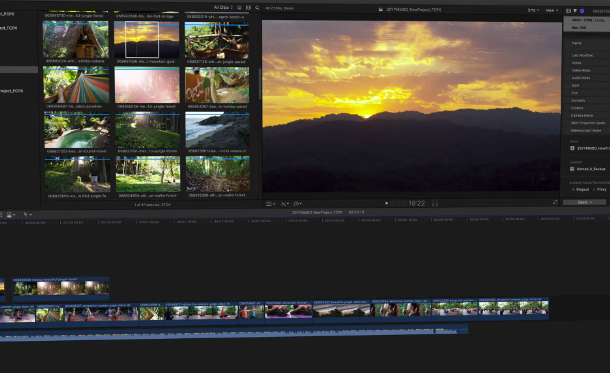Image resolution: width=610 pixels, height=373 pixels.
Task: Open the All Clips filter dropdown
Action: (x=223, y=7)
